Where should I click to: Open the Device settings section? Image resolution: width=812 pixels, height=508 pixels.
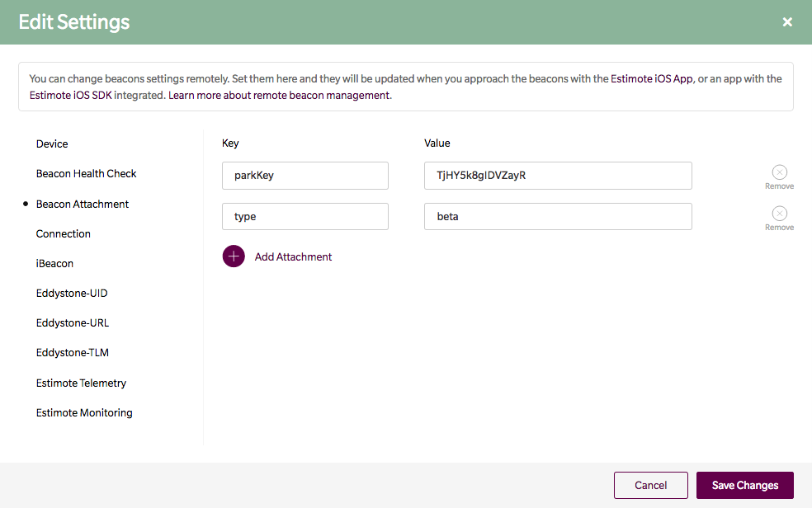click(x=52, y=143)
